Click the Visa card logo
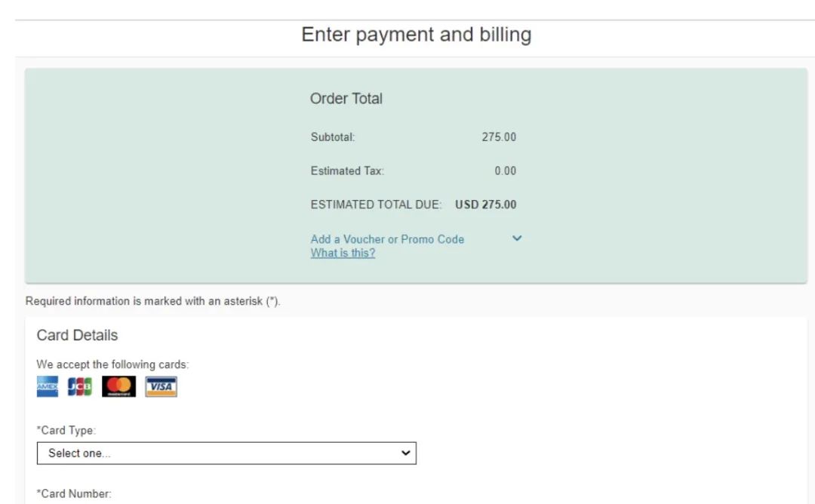Viewport: 815px width, 504px height. point(161,386)
